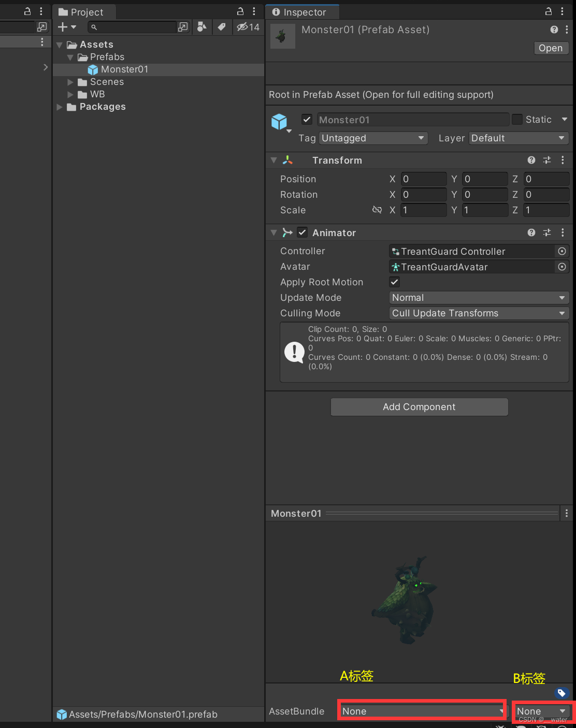Image resolution: width=576 pixels, height=728 pixels.
Task: Select search by asset label icon
Action: tap(222, 27)
